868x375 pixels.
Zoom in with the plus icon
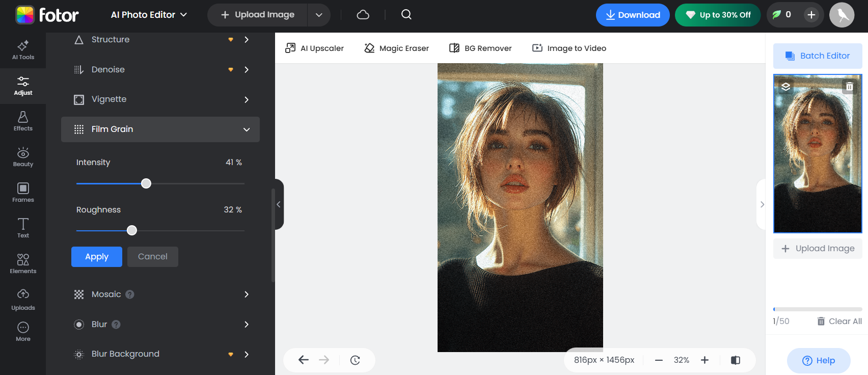coord(704,360)
